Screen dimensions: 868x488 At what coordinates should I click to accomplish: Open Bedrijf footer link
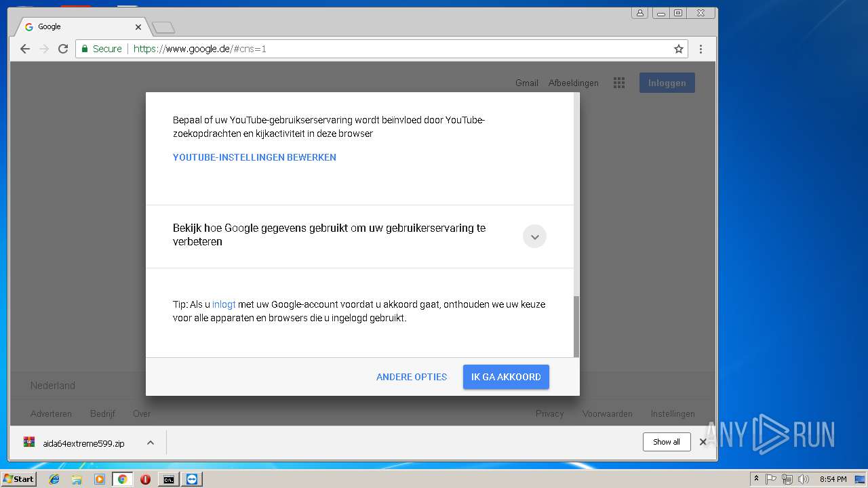click(x=102, y=413)
